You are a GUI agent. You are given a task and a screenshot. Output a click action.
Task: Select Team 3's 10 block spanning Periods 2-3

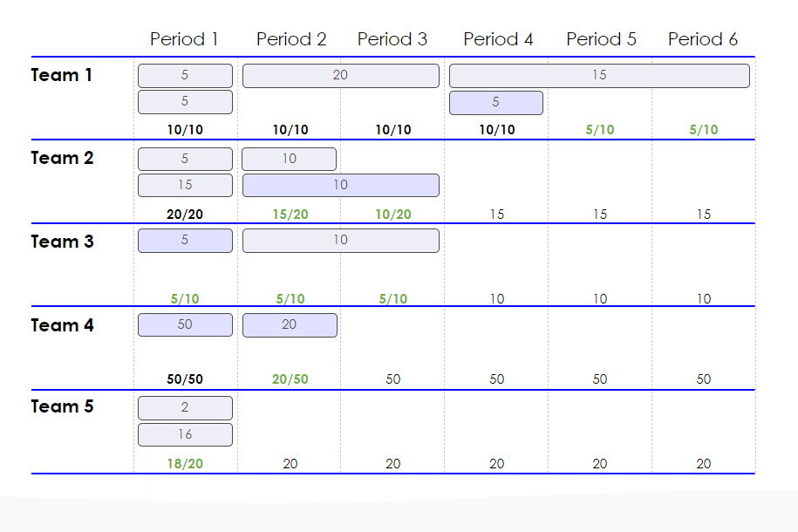click(340, 241)
